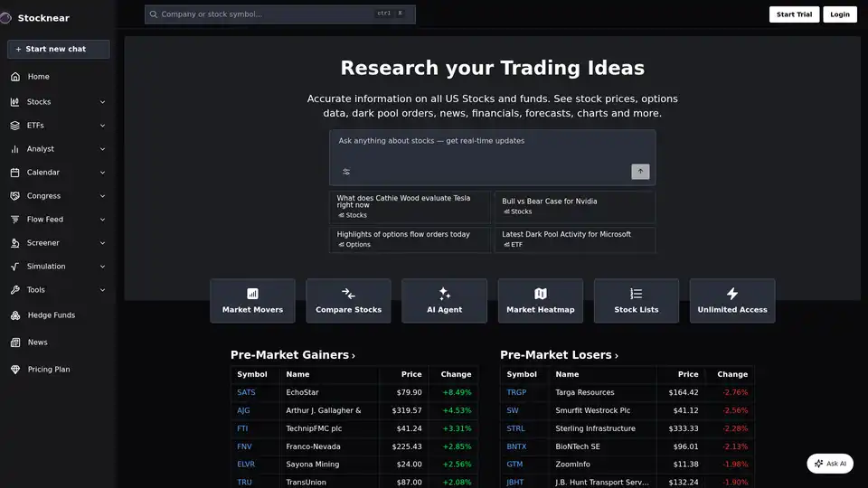
Task: Click the chat settings sliders icon
Action: pyautogui.click(x=345, y=172)
